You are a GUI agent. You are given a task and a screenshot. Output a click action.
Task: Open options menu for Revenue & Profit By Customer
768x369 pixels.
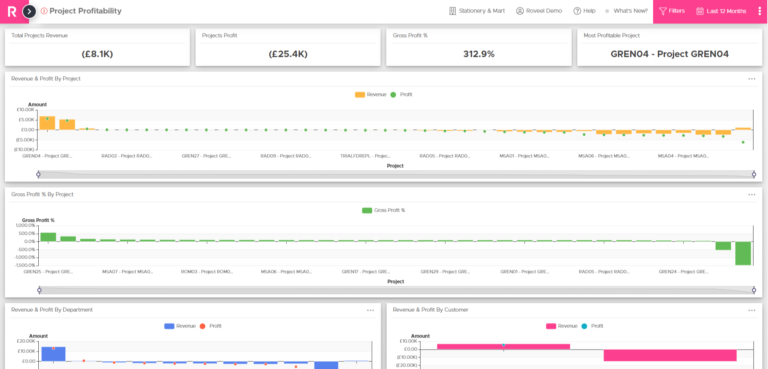[x=752, y=310]
